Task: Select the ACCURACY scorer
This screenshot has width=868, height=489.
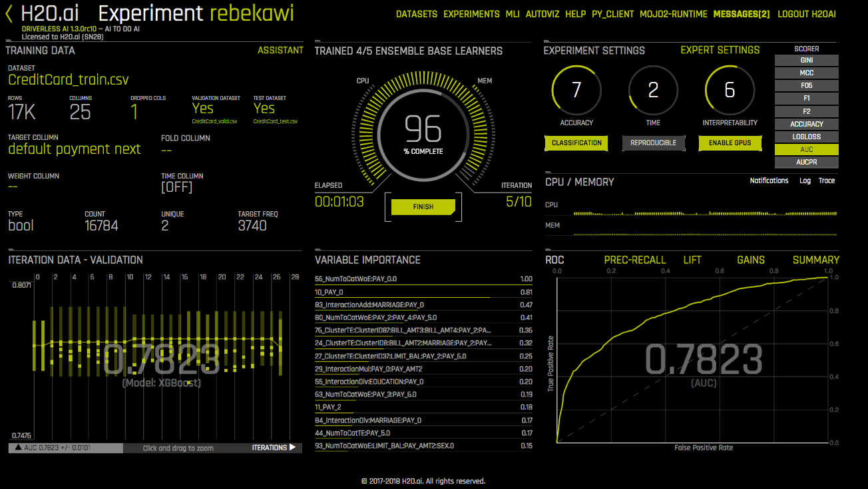Action: tap(807, 124)
